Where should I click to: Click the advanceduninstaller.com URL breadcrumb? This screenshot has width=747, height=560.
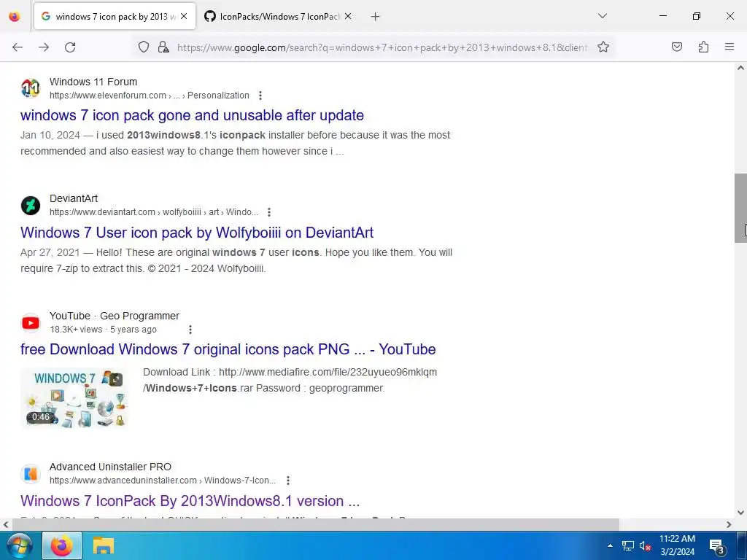(163, 481)
